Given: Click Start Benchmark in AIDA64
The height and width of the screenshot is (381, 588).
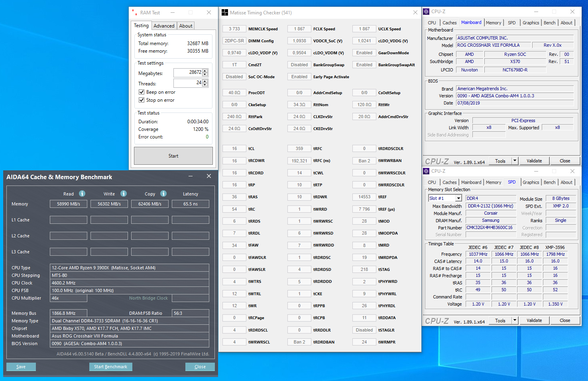Looking at the screenshot, I should [x=111, y=367].
